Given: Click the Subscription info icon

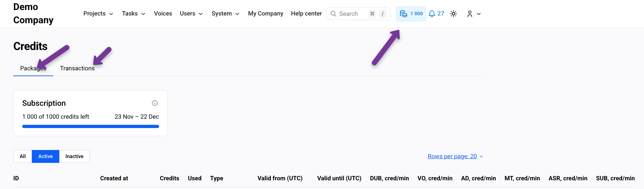Looking at the screenshot, I should pos(155,103).
